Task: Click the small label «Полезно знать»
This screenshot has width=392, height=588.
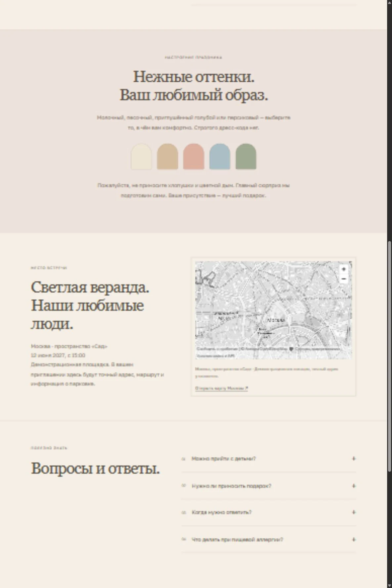Action: (x=49, y=448)
